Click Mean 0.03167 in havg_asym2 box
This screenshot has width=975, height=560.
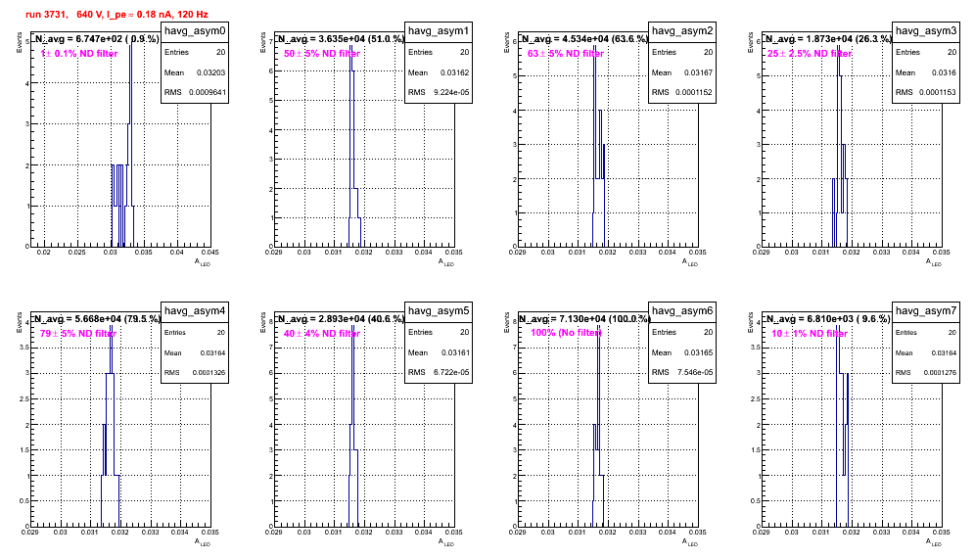pos(682,72)
